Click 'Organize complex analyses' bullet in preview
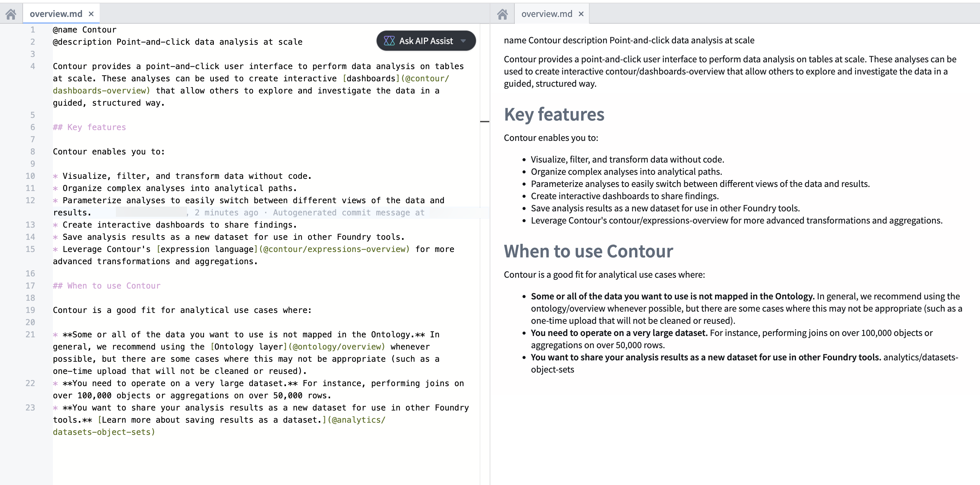This screenshot has width=980, height=485. [x=626, y=171]
